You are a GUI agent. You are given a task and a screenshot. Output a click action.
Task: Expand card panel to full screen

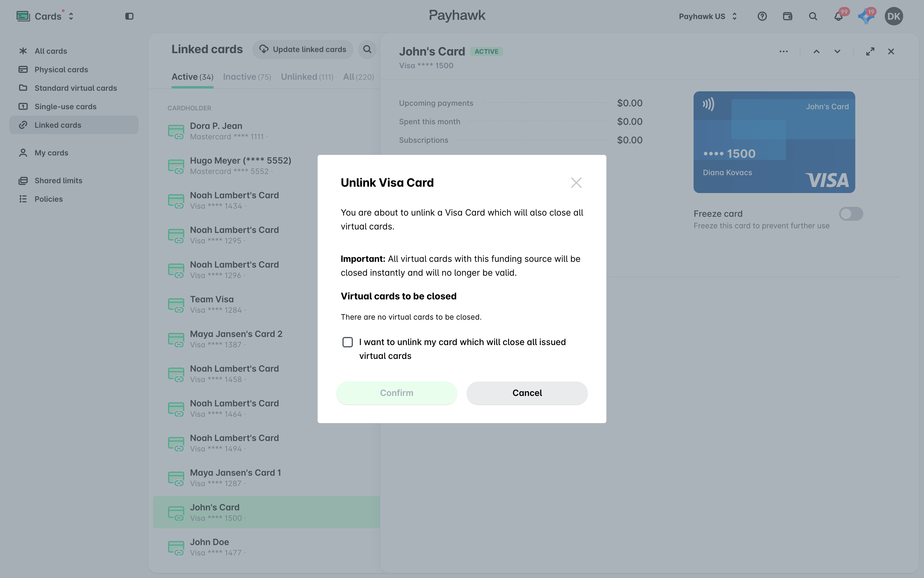click(x=870, y=52)
